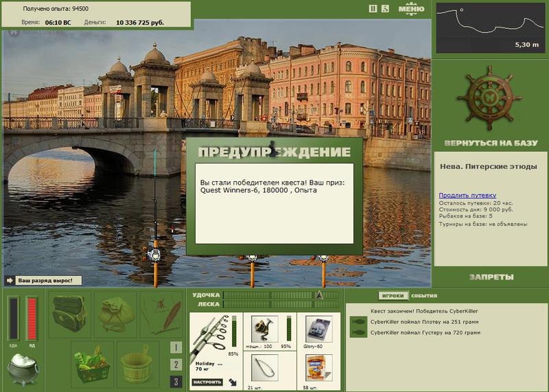Click the ship steering wheel icon
Viewport: 549px width, 392px height.
pos(489,97)
